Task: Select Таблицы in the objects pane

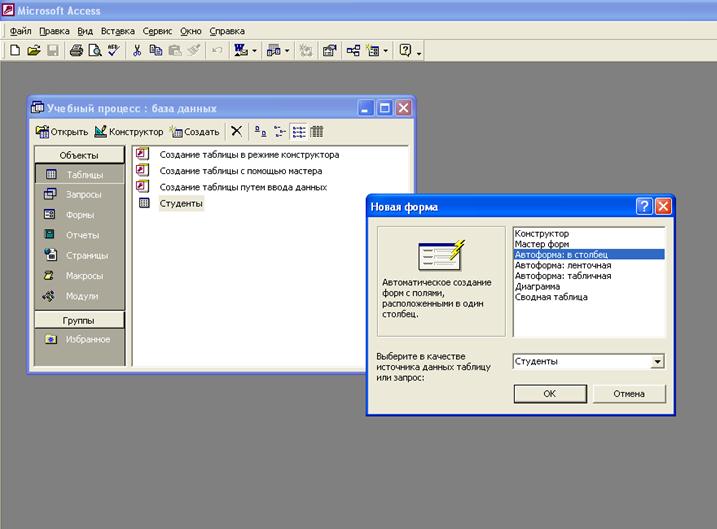Action: coord(79,174)
